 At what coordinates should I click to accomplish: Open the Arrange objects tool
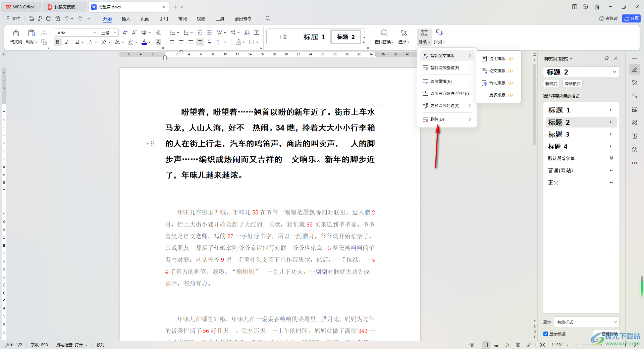click(439, 37)
